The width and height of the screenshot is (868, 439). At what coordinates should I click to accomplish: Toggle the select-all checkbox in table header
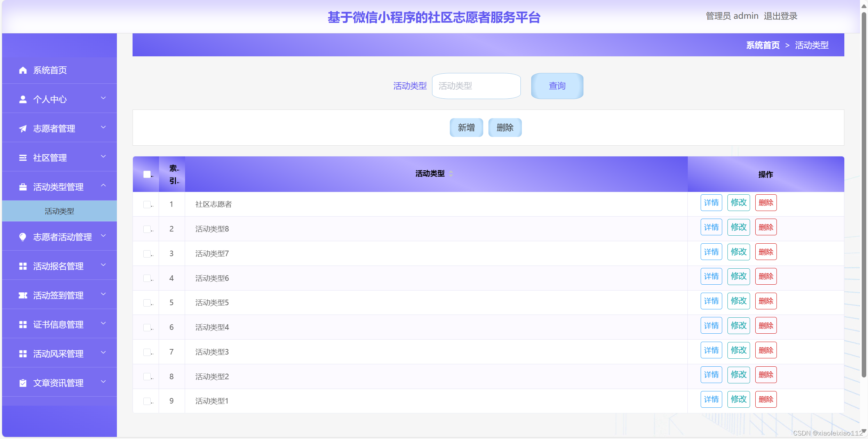(147, 174)
